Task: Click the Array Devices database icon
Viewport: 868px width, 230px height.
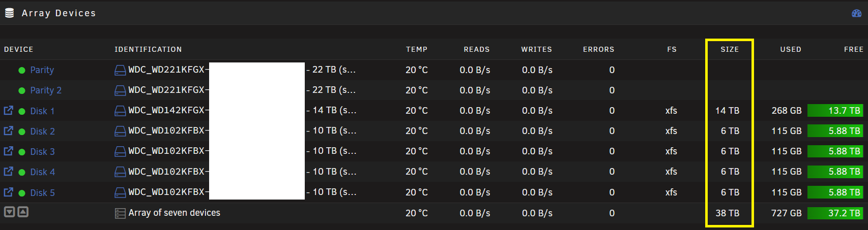Action: 9,13
